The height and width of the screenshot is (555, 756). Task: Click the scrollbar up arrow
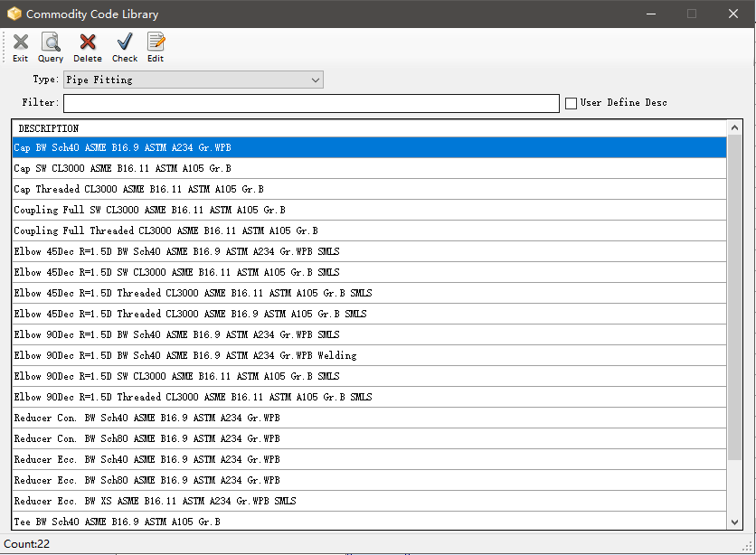(x=732, y=127)
